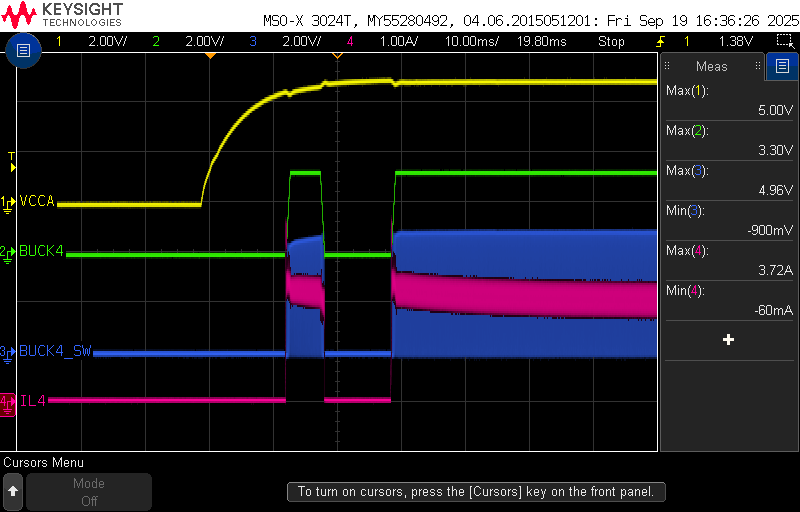This screenshot has width=800, height=512.
Task: Select the Max(4) 3.72A measurement
Action: tap(729, 260)
